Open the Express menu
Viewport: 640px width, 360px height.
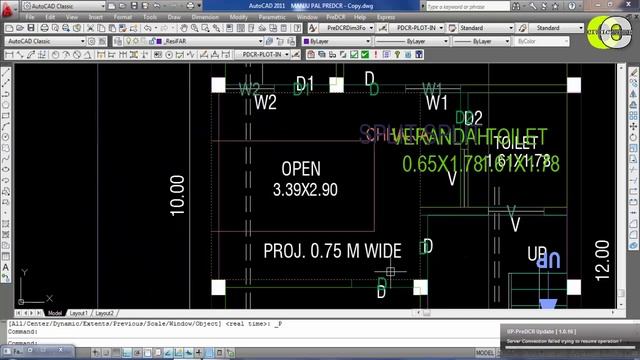pyautogui.click(x=386, y=17)
